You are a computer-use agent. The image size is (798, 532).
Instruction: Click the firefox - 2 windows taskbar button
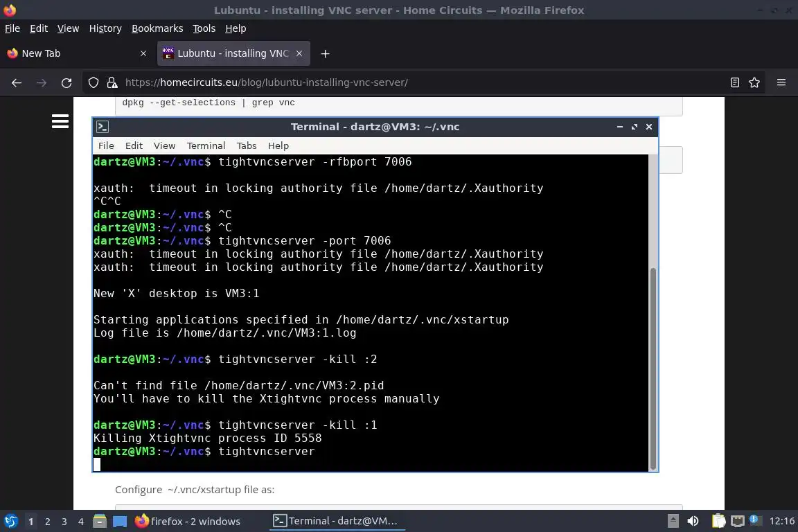(x=187, y=522)
